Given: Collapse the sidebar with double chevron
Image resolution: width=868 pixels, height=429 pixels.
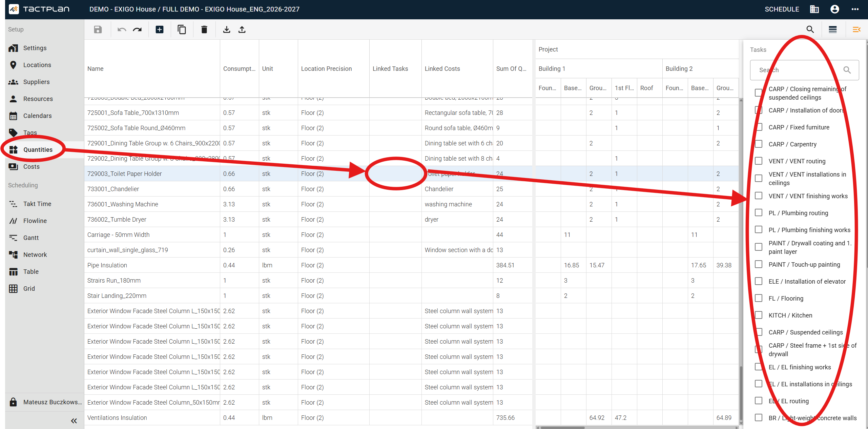Looking at the screenshot, I should point(74,421).
